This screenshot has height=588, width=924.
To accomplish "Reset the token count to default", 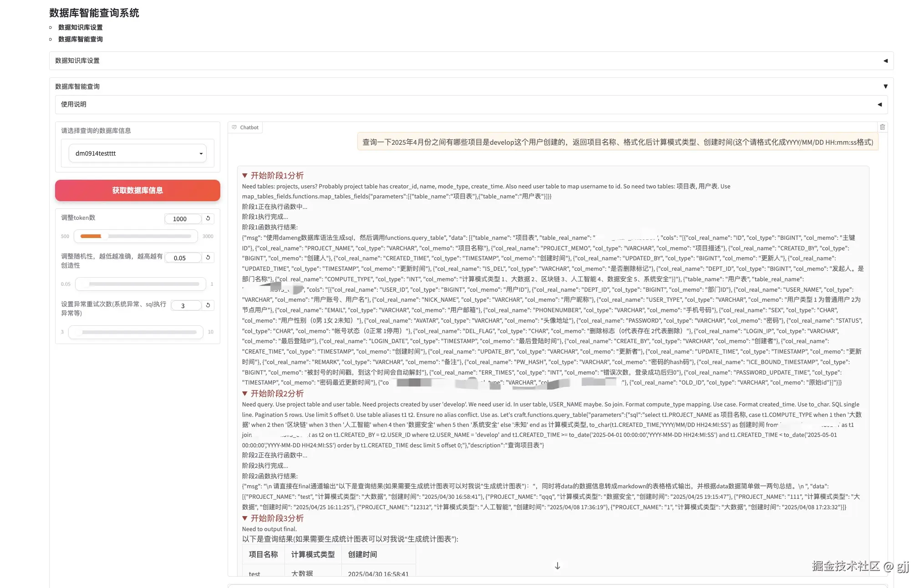I will [208, 218].
